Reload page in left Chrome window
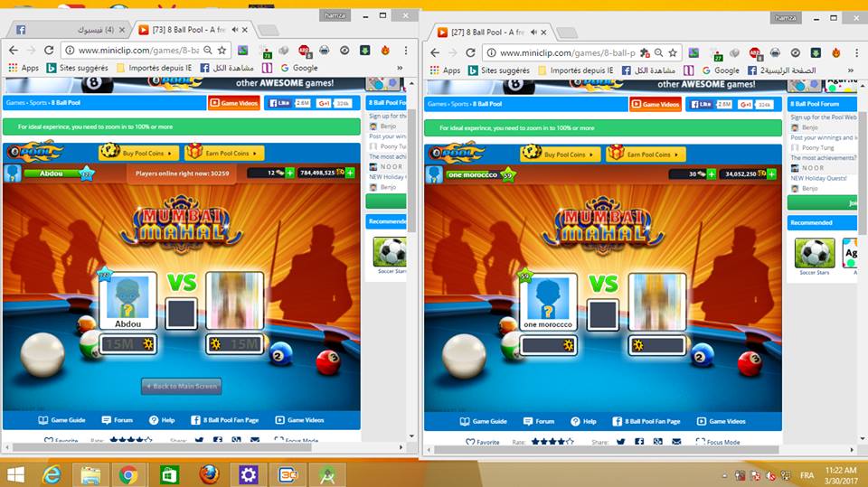Viewport: 868px width, 487px height. click(49, 51)
